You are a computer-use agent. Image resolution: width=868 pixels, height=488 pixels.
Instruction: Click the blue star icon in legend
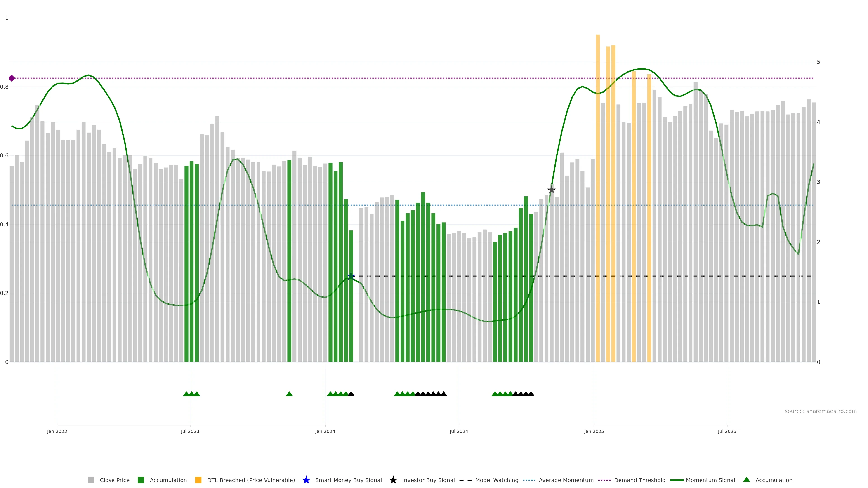click(x=306, y=480)
